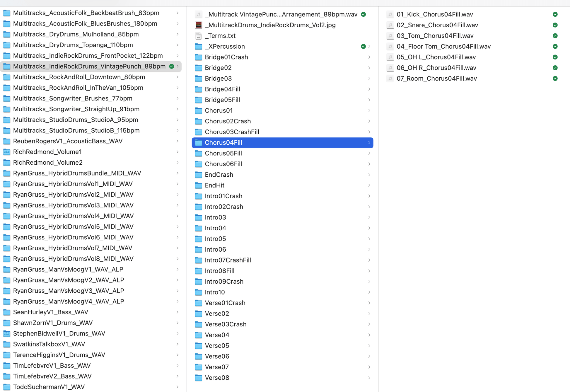Expand the Bridge01Crash folder chevron
570x392 pixels.
tap(369, 57)
